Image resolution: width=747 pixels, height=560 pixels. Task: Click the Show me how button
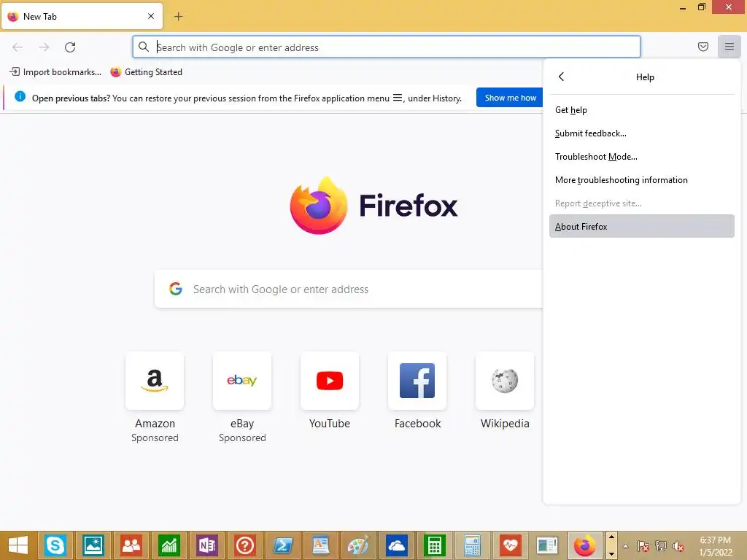510,98
